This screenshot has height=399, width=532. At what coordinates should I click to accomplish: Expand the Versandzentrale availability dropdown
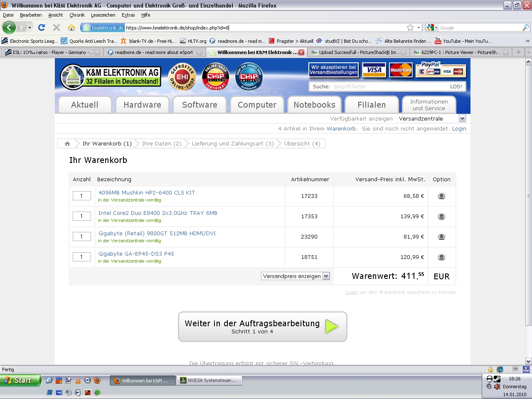(462, 119)
